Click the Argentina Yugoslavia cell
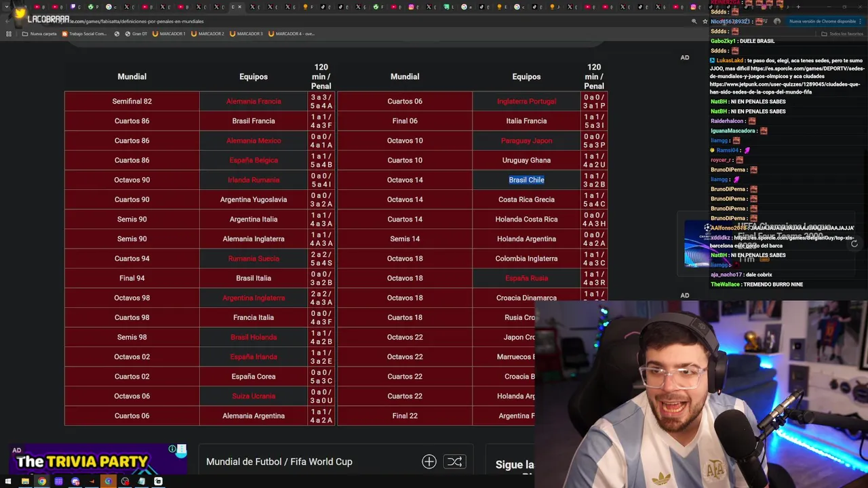 pos(254,199)
